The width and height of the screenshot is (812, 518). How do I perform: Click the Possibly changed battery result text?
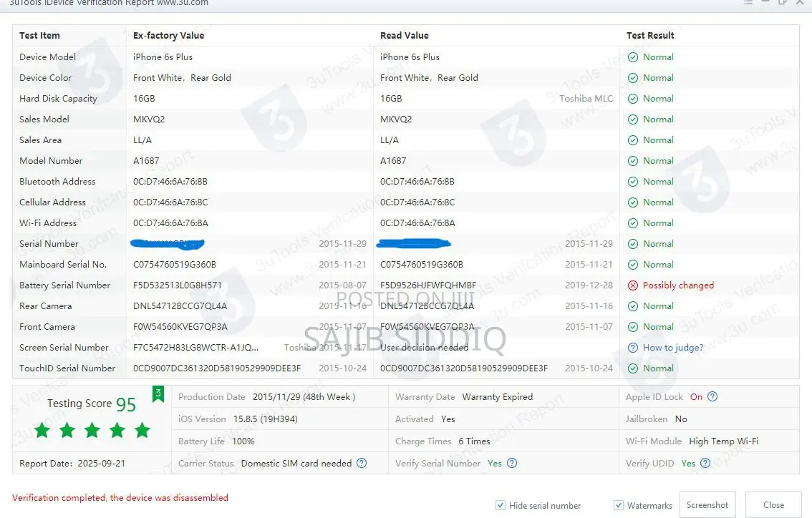[x=678, y=285]
